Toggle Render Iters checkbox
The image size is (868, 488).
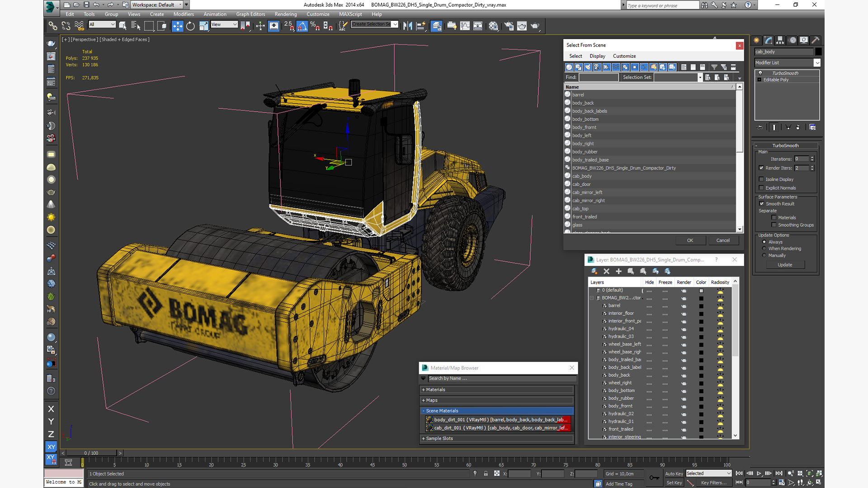(761, 168)
